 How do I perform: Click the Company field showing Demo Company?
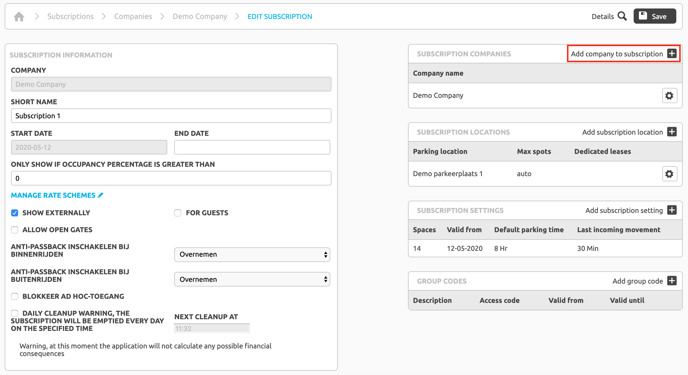pyautogui.click(x=171, y=84)
